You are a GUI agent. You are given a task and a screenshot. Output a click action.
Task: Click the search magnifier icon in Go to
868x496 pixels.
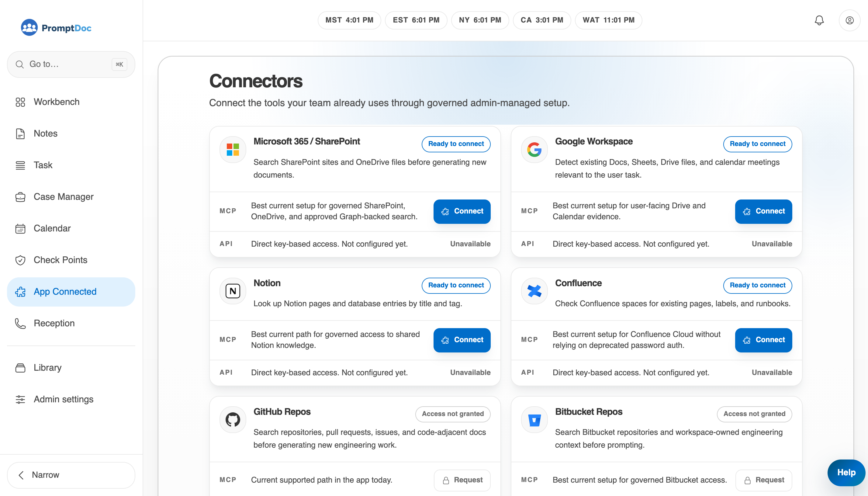20,64
